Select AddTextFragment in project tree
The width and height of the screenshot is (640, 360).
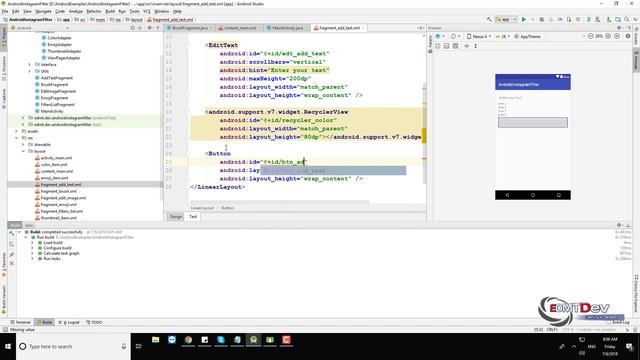click(x=57, y=78)
